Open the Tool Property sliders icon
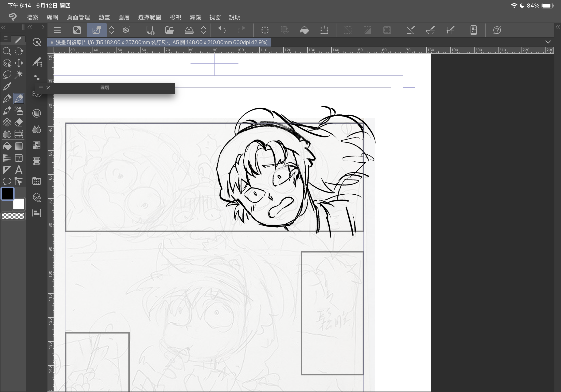 point(37,78)
